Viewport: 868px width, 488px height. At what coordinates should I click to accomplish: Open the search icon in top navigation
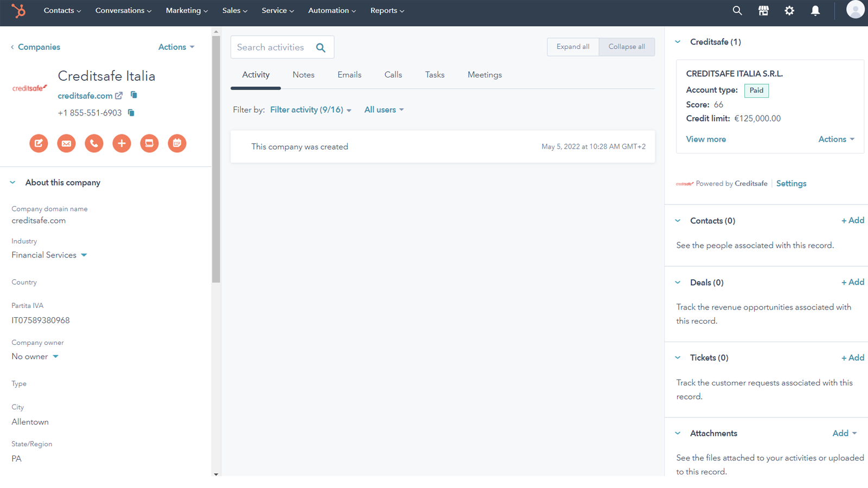tap(737, 10)
